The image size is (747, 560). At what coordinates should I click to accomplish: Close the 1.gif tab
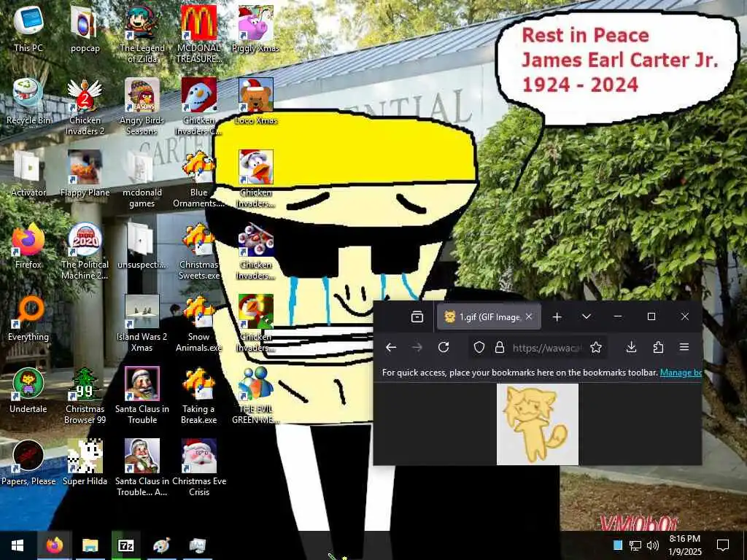(529, 316)
